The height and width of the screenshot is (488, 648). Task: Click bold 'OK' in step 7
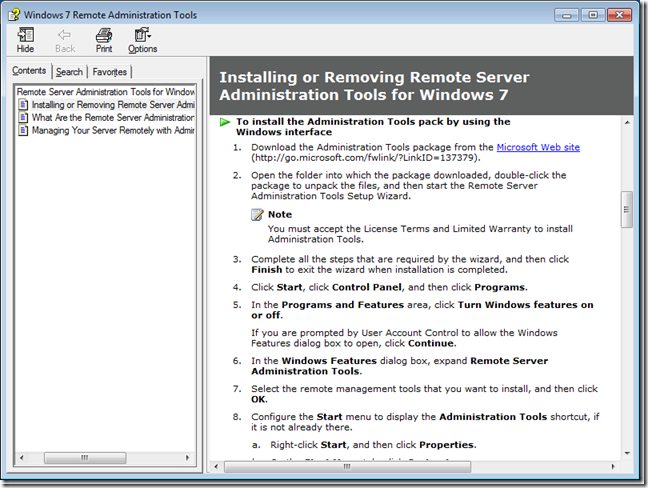pyautogui.click(x=259, y=400)
